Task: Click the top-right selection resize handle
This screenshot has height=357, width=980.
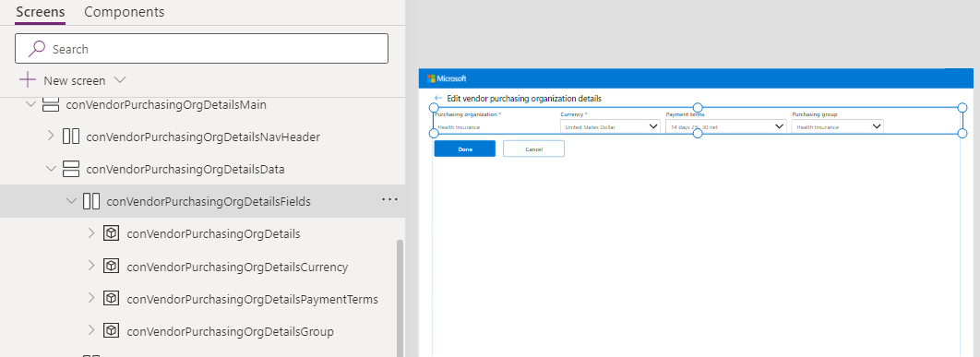Action: pos(962,108)
